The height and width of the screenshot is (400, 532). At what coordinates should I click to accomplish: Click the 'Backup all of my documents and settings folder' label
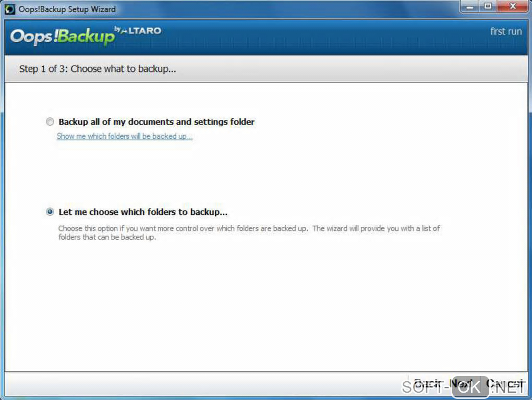click(156, 122)
